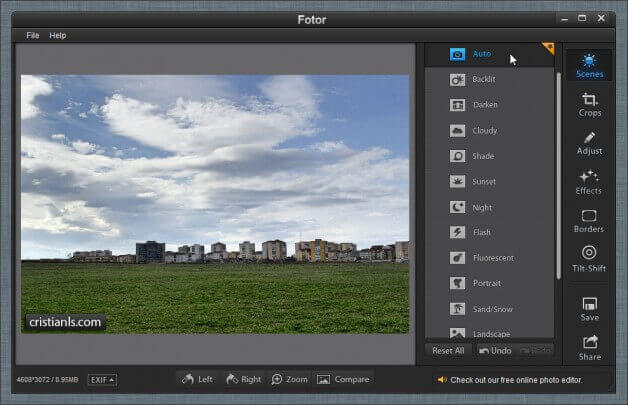Open the Borders panel

589,221
